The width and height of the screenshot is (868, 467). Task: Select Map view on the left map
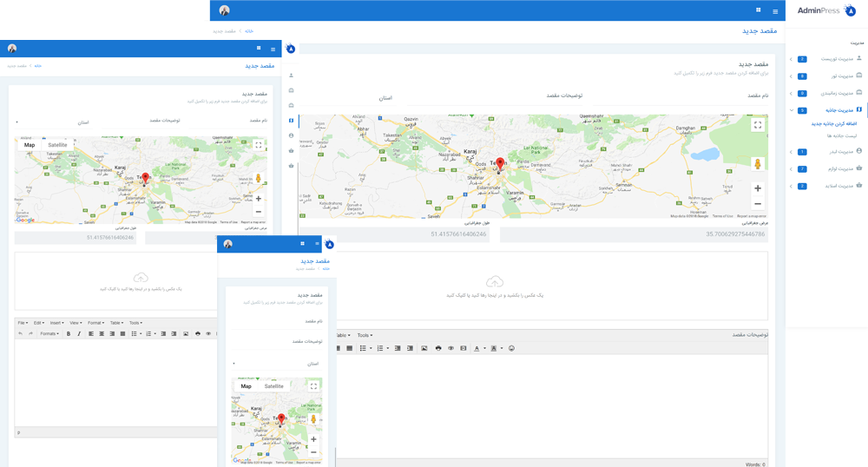pos(30,145)
